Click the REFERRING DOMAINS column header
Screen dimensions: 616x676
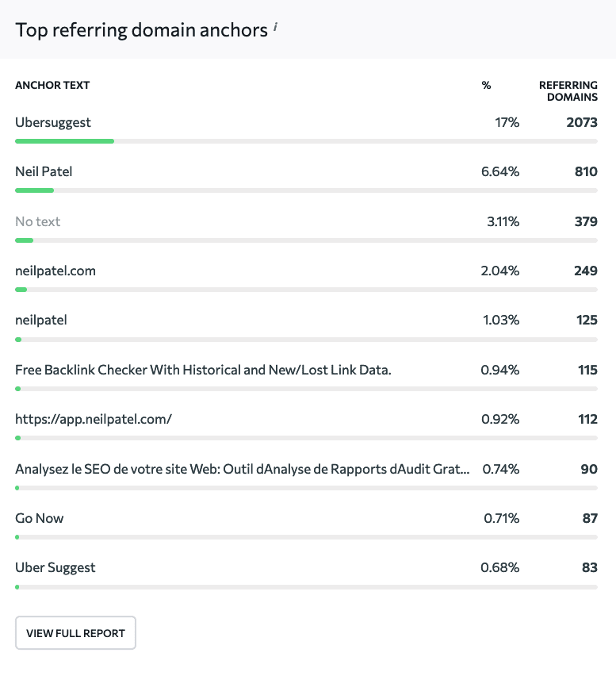click(x=568, y=90)
